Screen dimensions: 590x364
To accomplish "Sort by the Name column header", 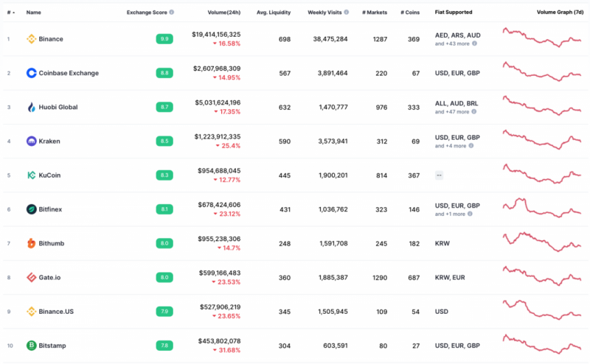I will [33, 13].
